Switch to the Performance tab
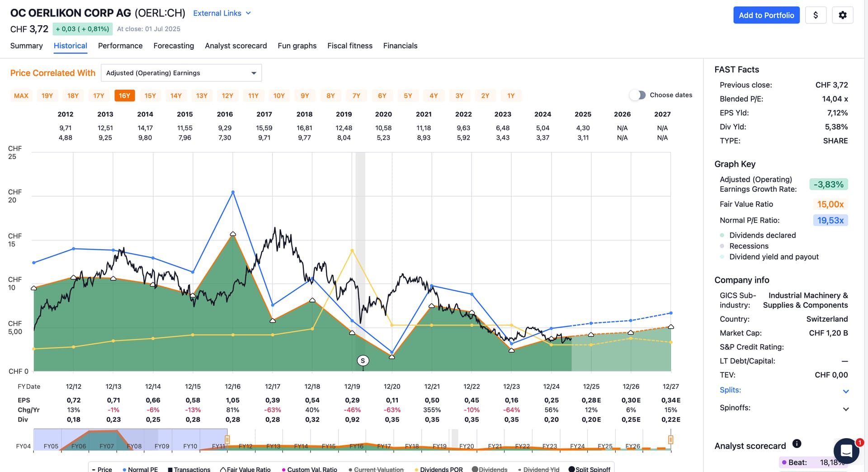Viewport: 868px width, 472px height. 120,46
